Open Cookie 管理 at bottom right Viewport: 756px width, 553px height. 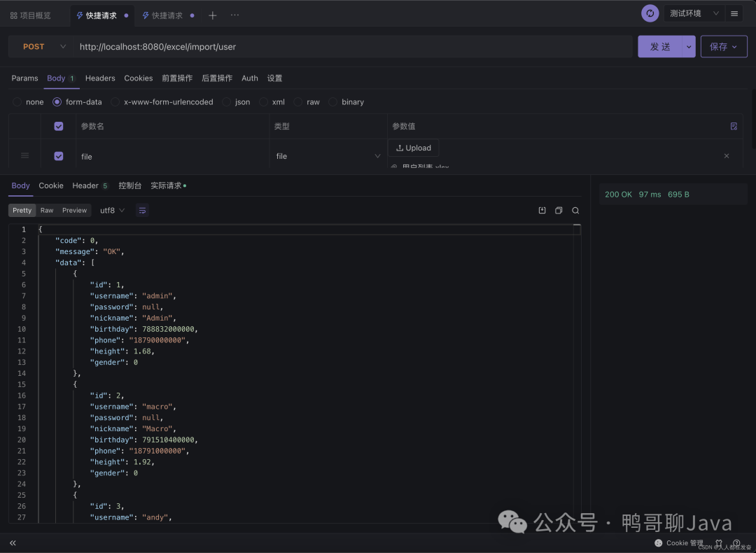tap(679, 542)
